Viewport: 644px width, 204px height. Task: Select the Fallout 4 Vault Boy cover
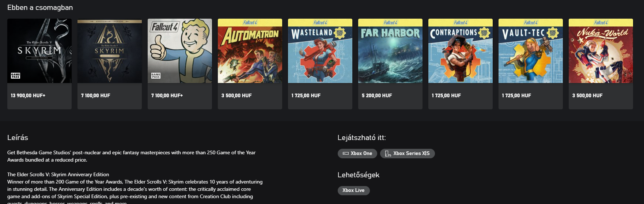(x=180, y=51)
